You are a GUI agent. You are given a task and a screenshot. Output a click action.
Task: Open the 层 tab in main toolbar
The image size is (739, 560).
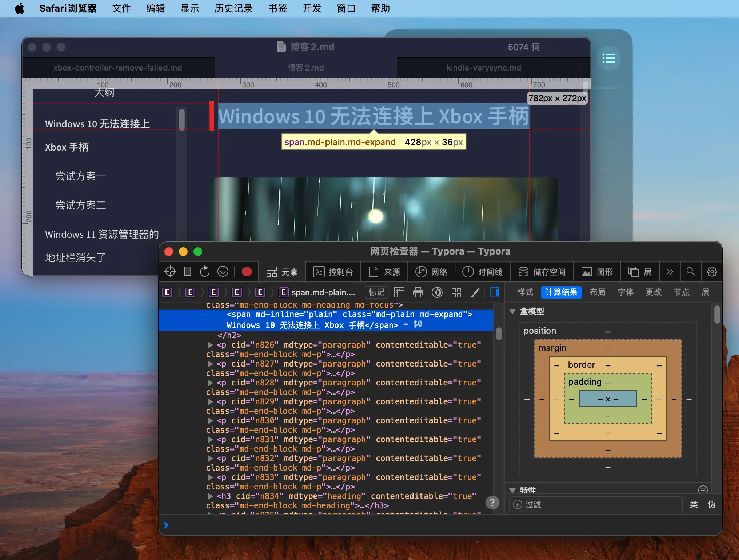click(x=640, y=272)
